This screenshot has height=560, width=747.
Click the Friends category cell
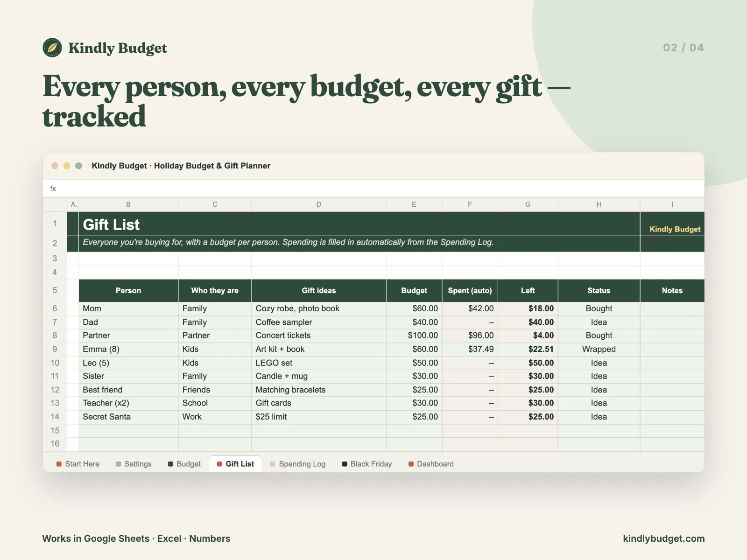215,390
